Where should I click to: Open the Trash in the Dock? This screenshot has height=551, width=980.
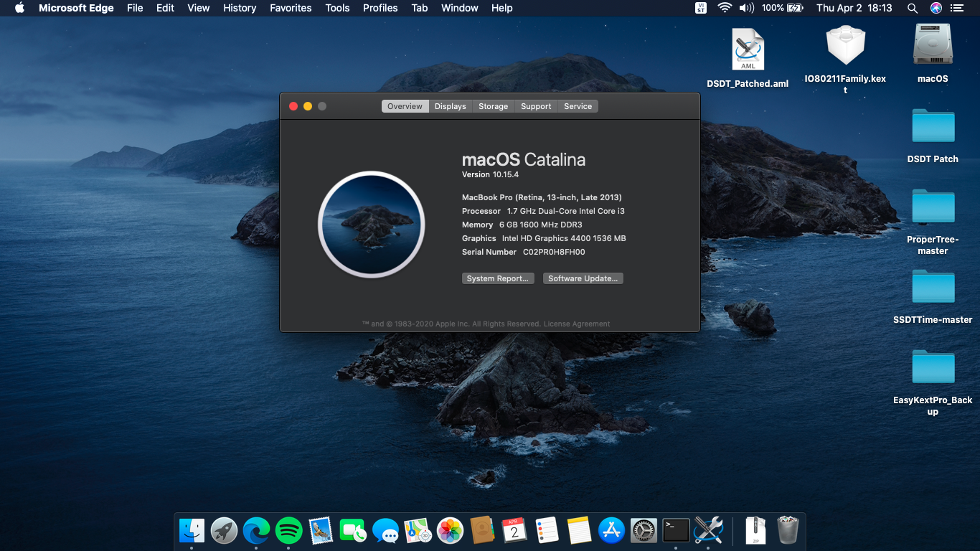tap(788, 531)
